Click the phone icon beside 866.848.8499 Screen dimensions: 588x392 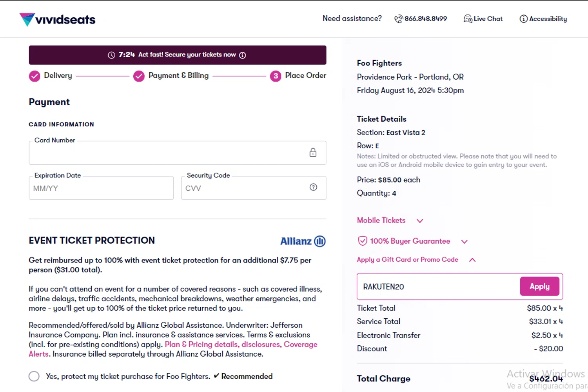398,19
